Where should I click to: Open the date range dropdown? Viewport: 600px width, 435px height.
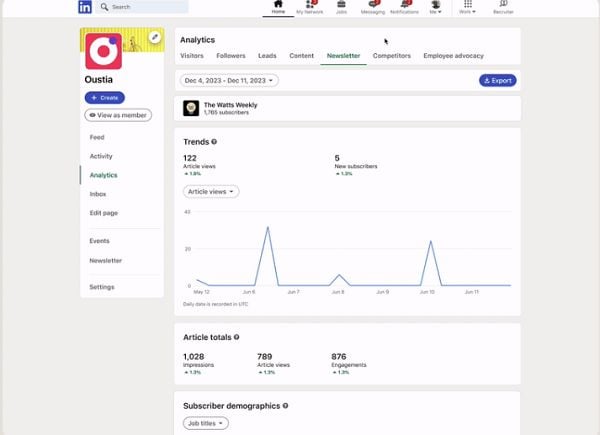[229, 81]
